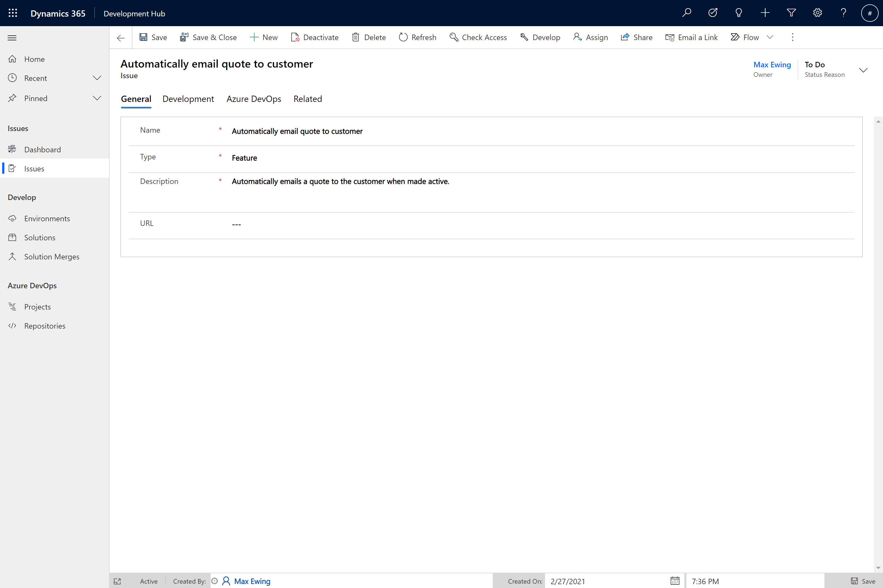Select Issues in the sidebar
The image size is (883, 588).
55,169
